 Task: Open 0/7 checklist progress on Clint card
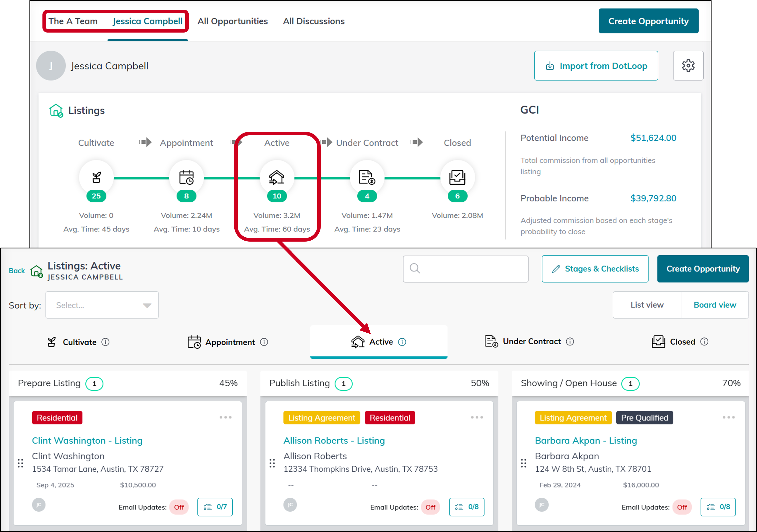215,507
